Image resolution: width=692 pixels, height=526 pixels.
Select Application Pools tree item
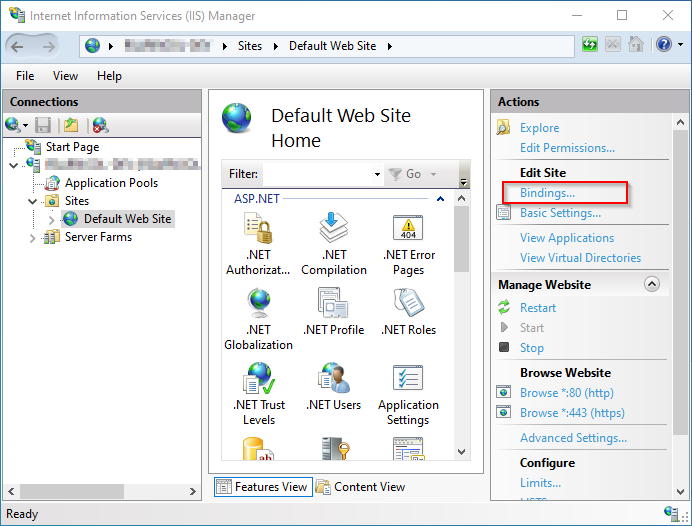click(x=111, y=183)
